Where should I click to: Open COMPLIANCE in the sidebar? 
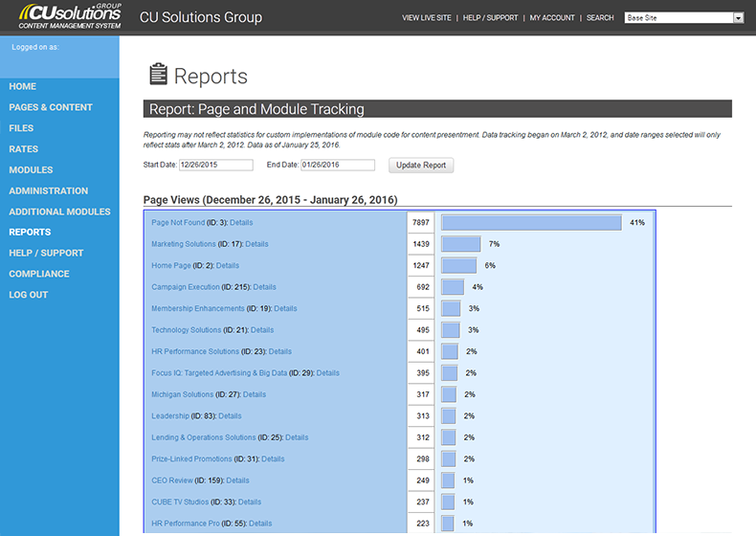click(39, 274)
